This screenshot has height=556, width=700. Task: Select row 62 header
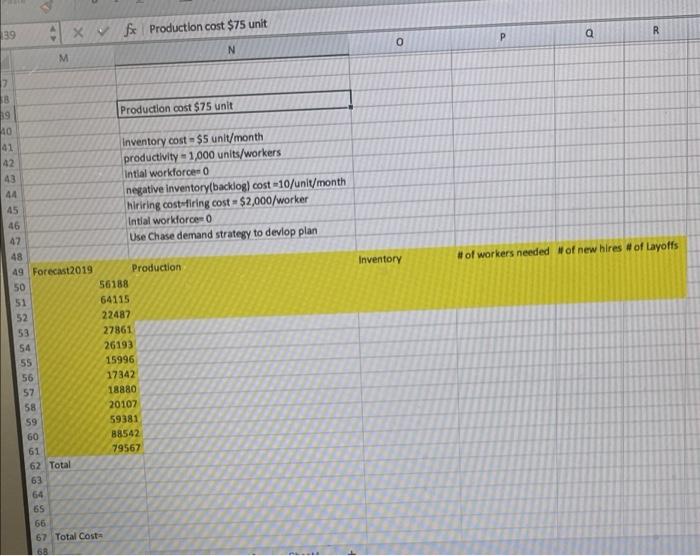coord(35,466)
